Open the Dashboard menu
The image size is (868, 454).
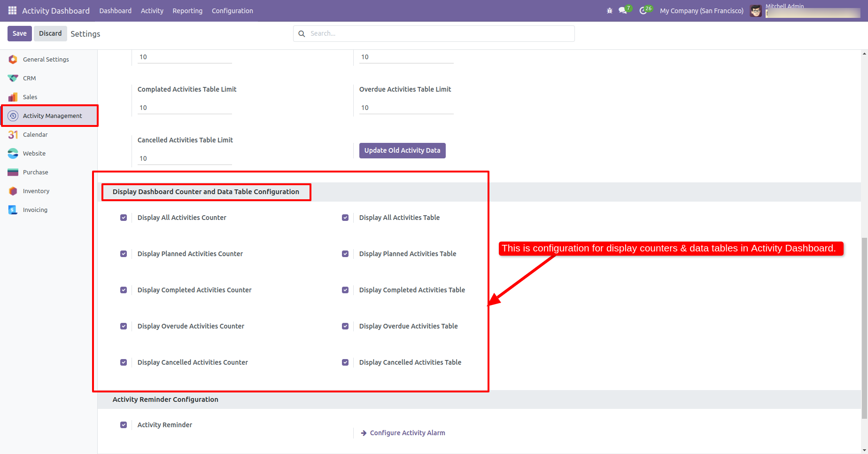[116, 11]
